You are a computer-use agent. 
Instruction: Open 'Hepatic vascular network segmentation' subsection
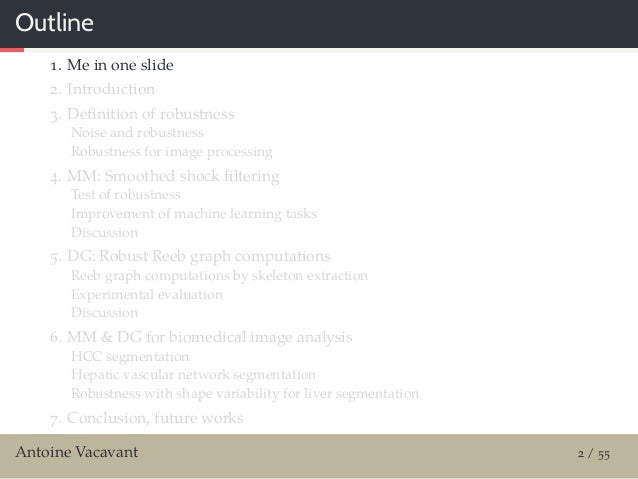click(194, 374)
